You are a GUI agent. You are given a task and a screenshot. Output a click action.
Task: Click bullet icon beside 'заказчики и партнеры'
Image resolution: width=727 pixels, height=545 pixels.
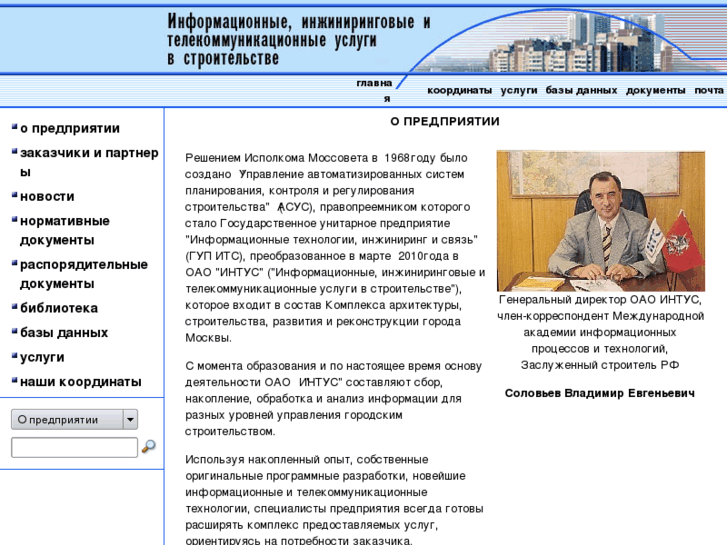point(14,151)
